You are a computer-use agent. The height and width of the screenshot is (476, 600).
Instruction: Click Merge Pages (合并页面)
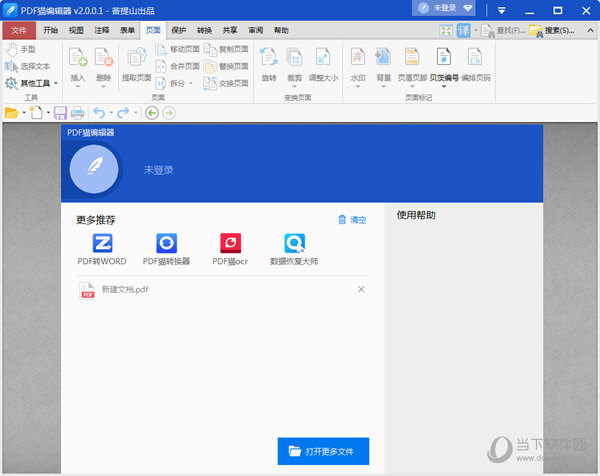click(x=178, y=66)
